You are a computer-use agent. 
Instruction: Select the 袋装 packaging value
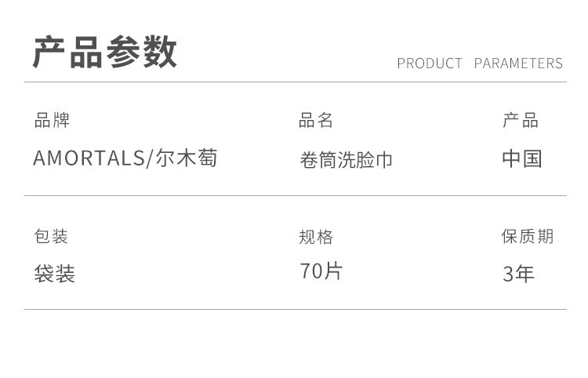point(54,274)
